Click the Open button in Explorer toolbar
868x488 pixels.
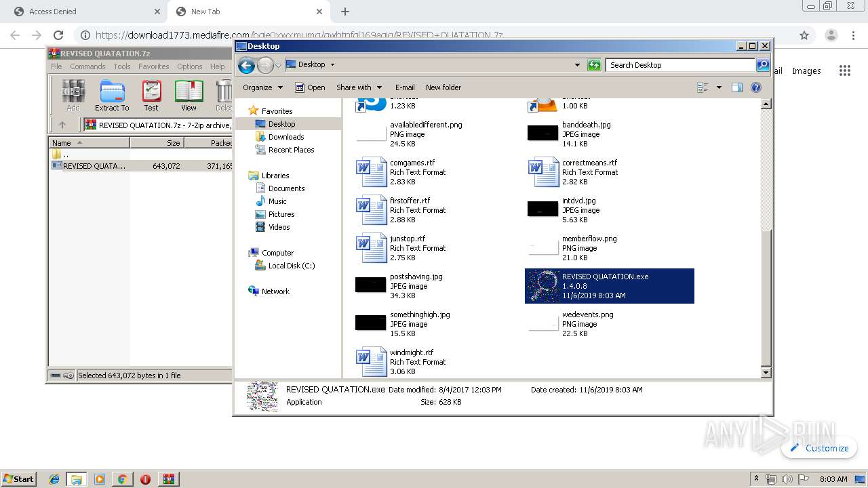[x=310, y=87]
